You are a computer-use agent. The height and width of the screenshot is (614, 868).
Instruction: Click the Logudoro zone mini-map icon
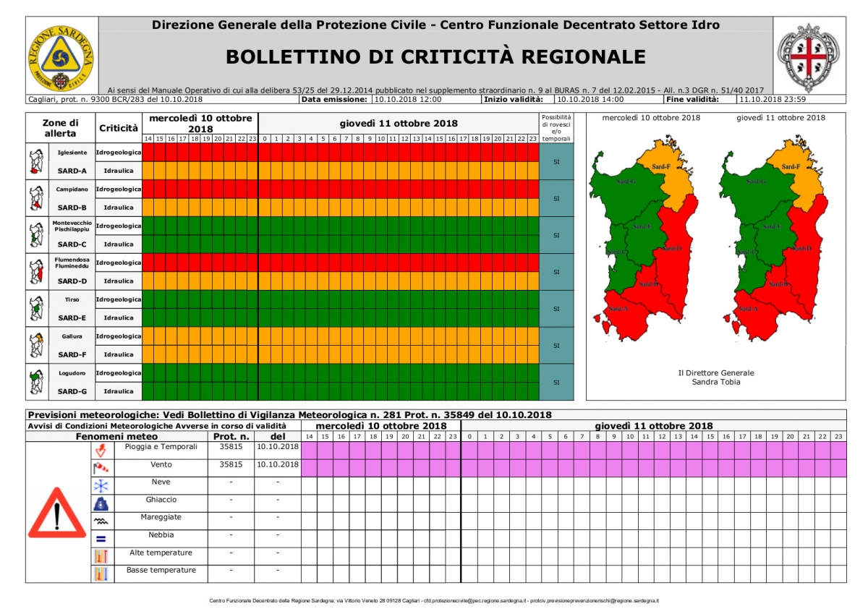coord(35,382)
